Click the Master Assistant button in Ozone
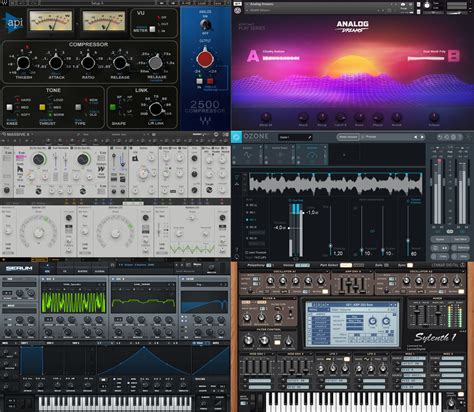The height and width of the screenshot is (412, 474). tap(348, 137)
